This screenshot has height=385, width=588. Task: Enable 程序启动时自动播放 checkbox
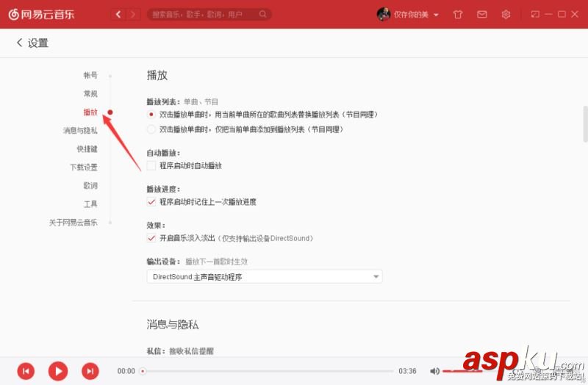[x=151, y=165]
